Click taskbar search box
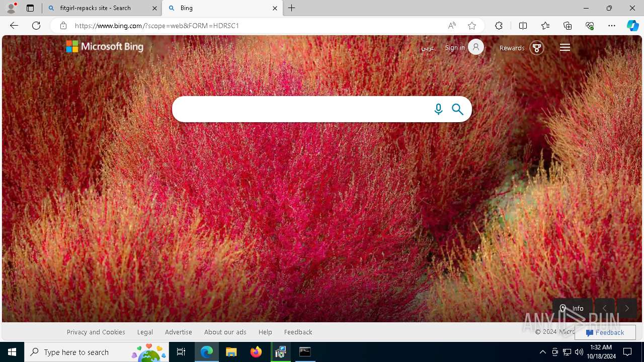Viewport: 644px width, 362px height. (x=97, y=352)
